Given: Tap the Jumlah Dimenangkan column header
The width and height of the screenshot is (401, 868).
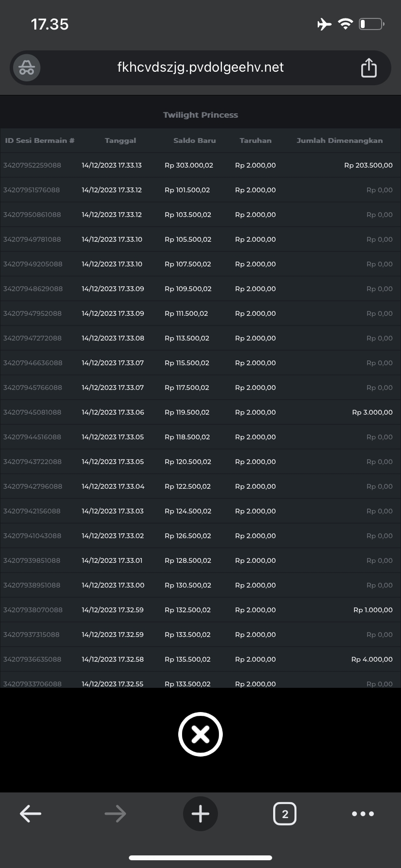Looking at the screenshot, I should click(x=339, y=140).
